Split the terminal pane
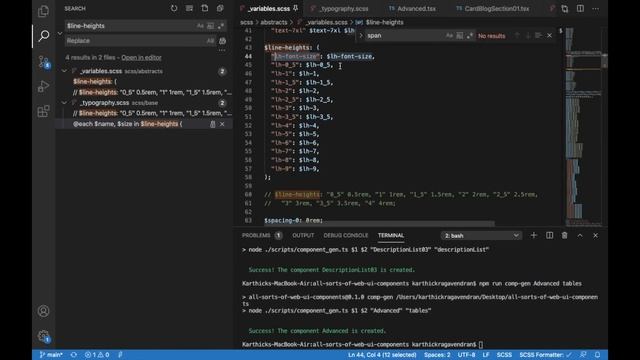Image resolution: width=640 pixels, height=360 pixels. (549, 236)
